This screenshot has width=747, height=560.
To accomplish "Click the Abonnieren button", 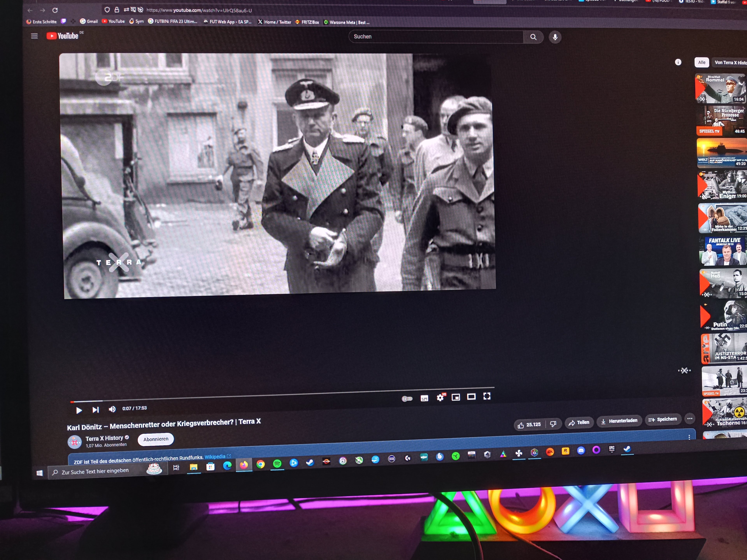I will (156, 439).
